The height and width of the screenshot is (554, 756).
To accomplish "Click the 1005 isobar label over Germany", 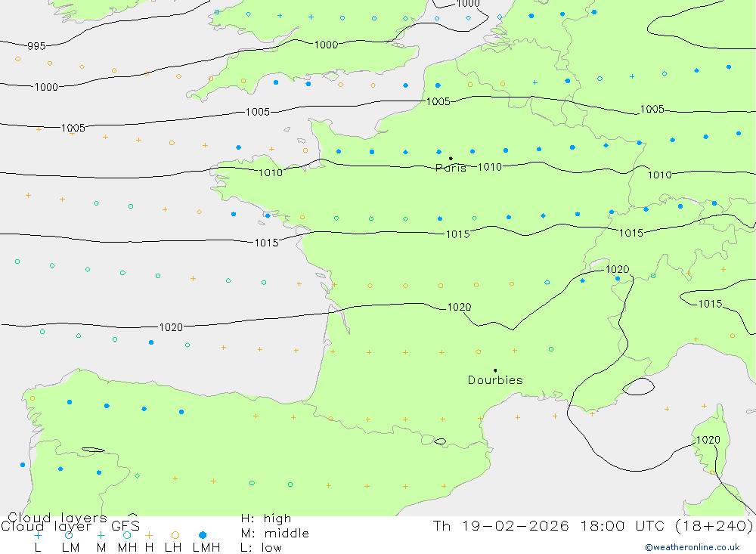I will 652,109.
